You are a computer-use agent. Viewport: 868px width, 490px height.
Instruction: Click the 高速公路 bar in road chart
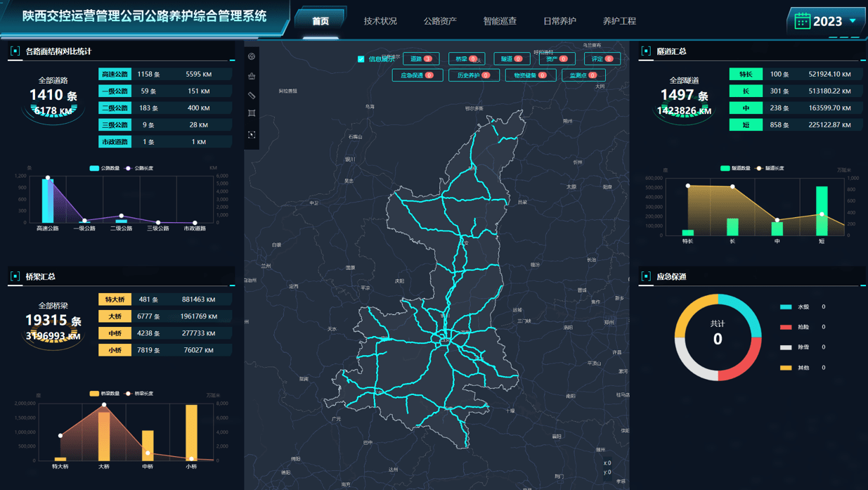47,201
